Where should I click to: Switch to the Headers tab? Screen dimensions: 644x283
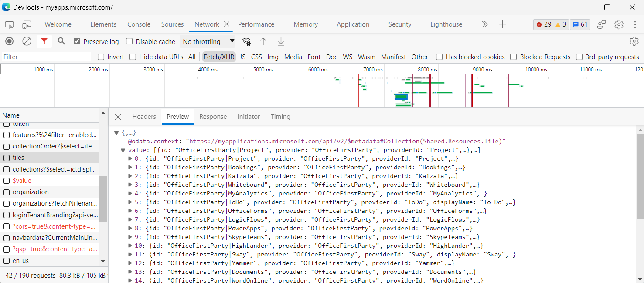pyautogui.click(x=144, y=117)
